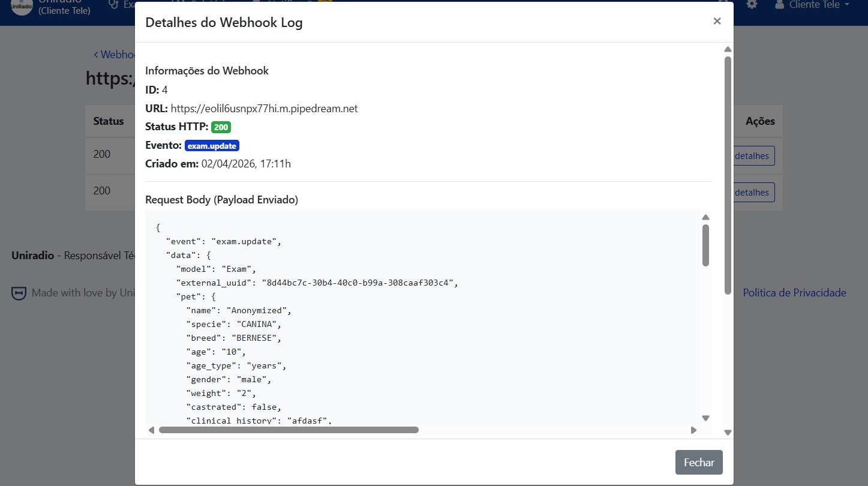The width and height of the screenshot is (868, 486).
Task: Click payload horizontal scrollbar left arrow
Action: 151,430
